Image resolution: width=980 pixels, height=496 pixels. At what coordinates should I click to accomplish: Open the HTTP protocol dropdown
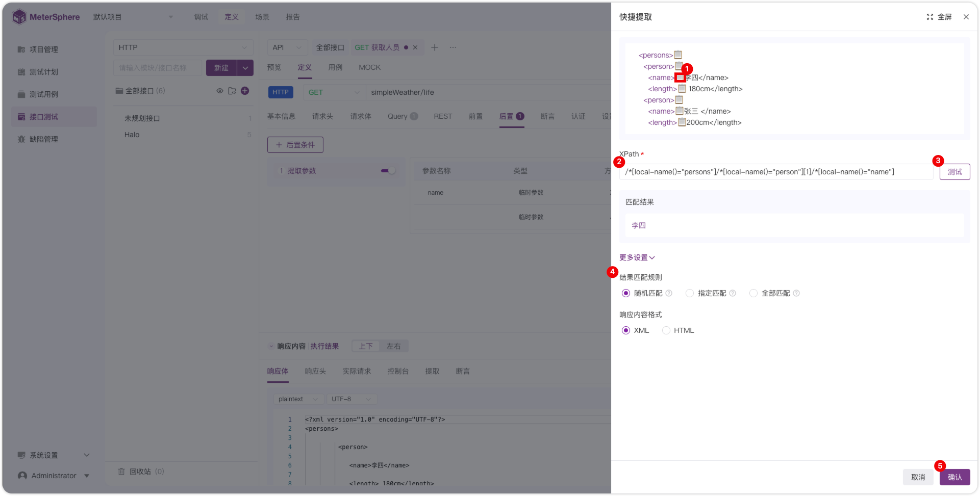point(183,47)
